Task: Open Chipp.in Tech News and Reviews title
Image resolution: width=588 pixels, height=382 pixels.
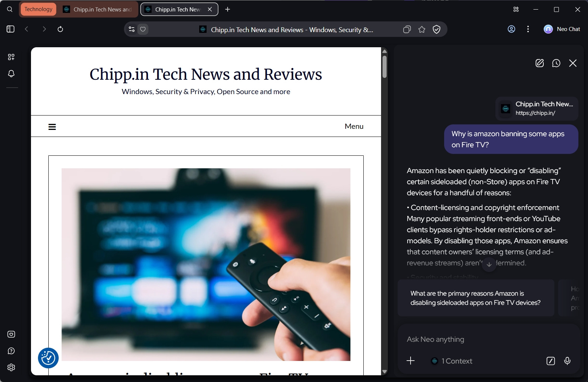Action: pos(206,74)
